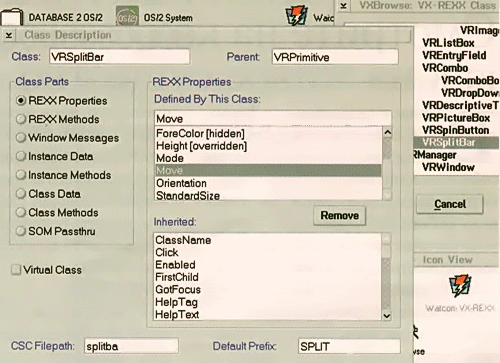Screen dimensions: 500x363
Task: Click the Parent field containing VRPrimitive
Action: (335, 57)
